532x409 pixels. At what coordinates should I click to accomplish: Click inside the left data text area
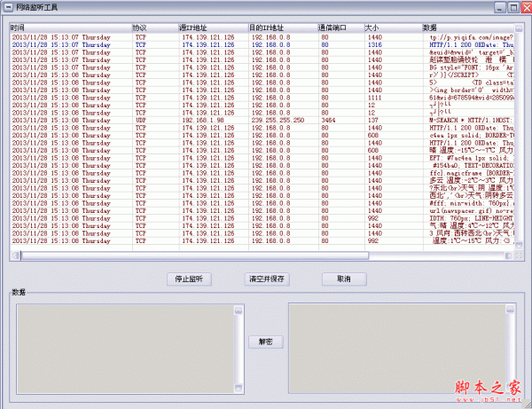coord(126,349)
